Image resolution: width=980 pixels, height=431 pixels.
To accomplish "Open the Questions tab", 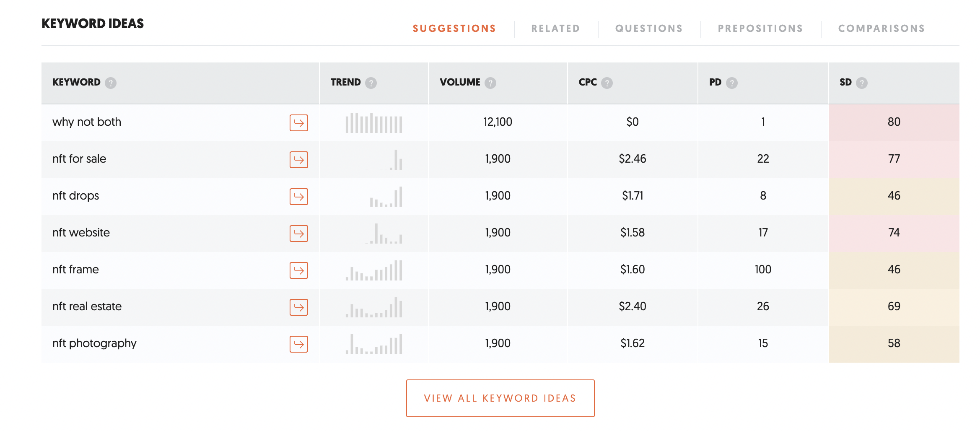I will click(648, 29).
